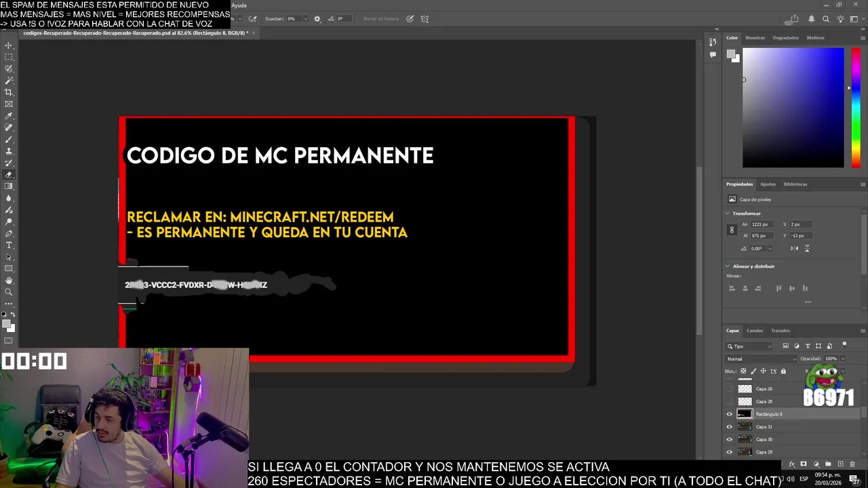The height and width of the screenshot is (488, 868).
Task: Toggle Quick Mask mode icon
Action: point(9,341)
